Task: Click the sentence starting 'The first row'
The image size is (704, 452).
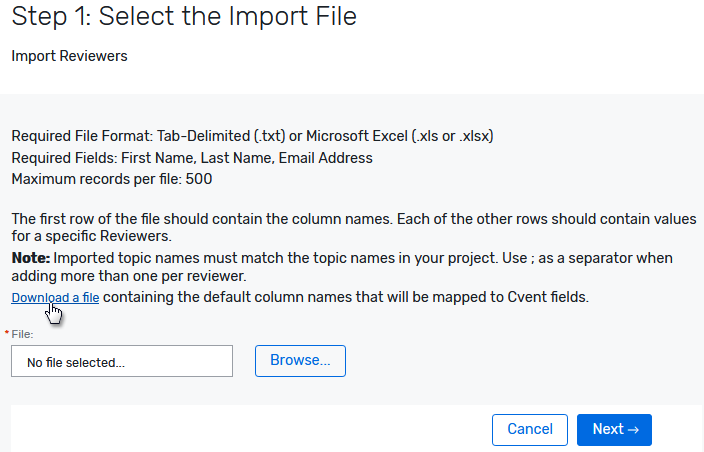Action: pyautogui.click(x=350, y=218)
